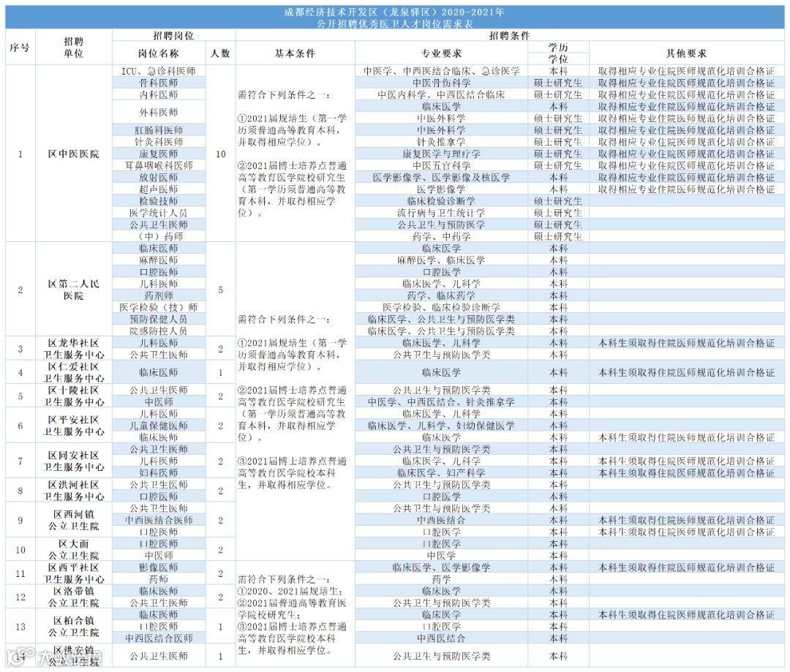Image resolution: width=790 pixels, height=672 pixels.
Task: Click the 中医内科学、中西医结合临床 specialty cell
Action: pos(441,95)
